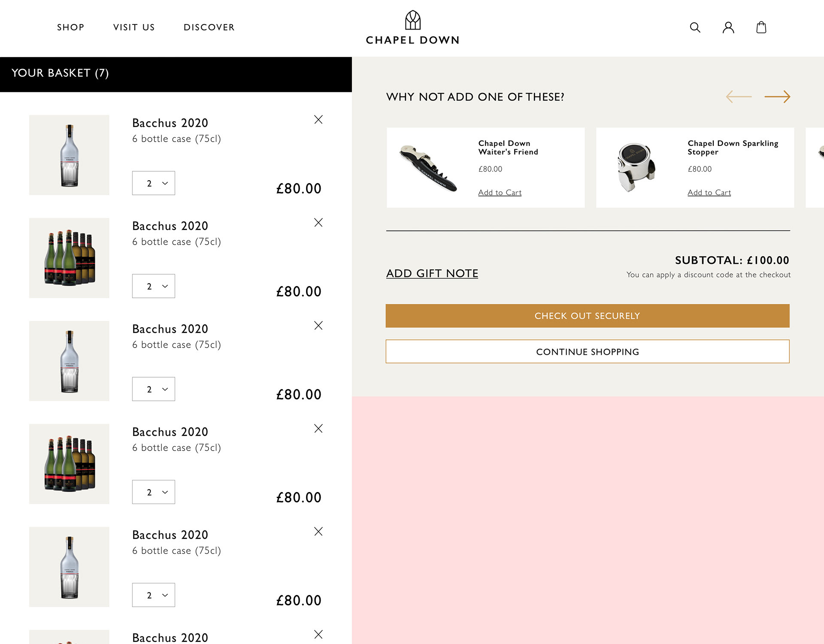Open the shopping bag icon

761,27
